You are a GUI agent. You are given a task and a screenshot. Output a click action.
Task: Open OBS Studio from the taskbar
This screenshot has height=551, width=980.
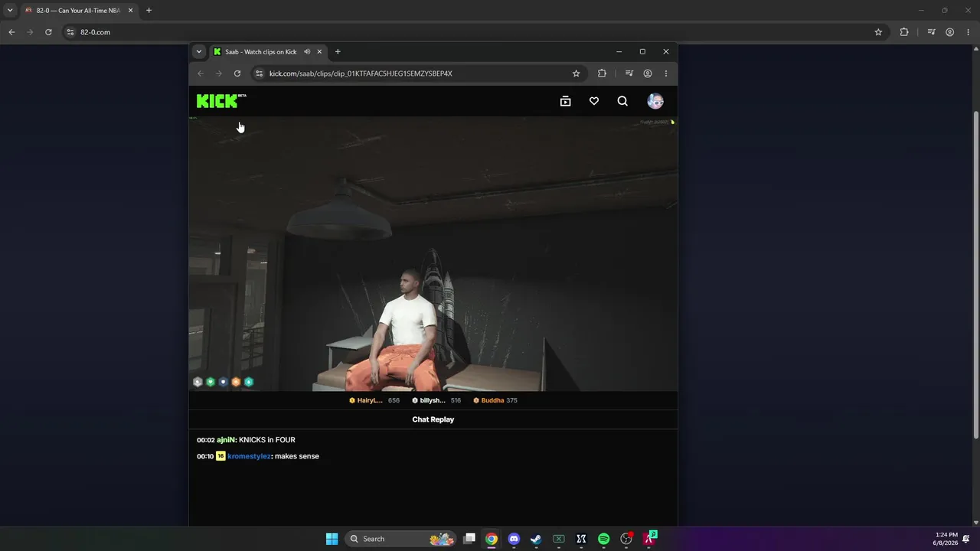(626, 539)
